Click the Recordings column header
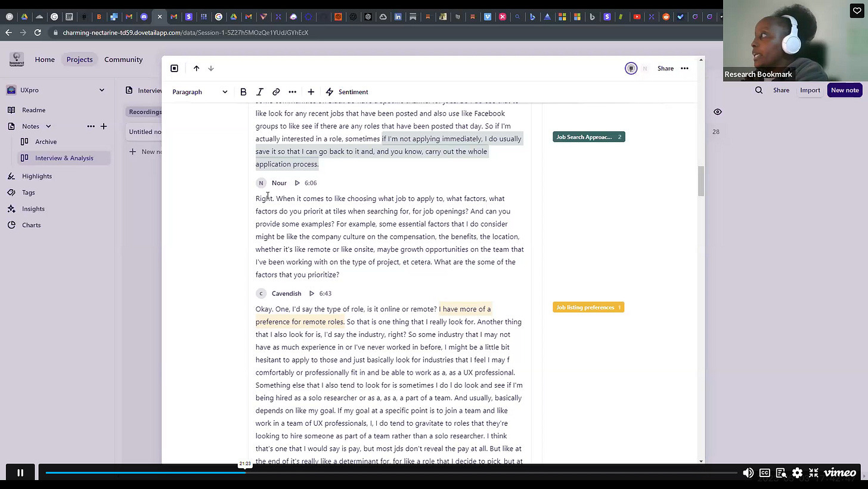868x489 pixels. point(144,112)
